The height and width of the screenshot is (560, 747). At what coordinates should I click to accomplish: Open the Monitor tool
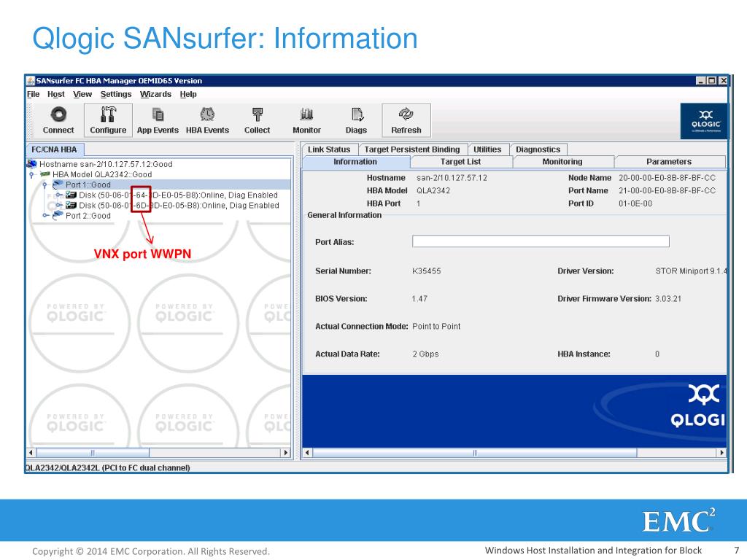[x=307, y=120]
